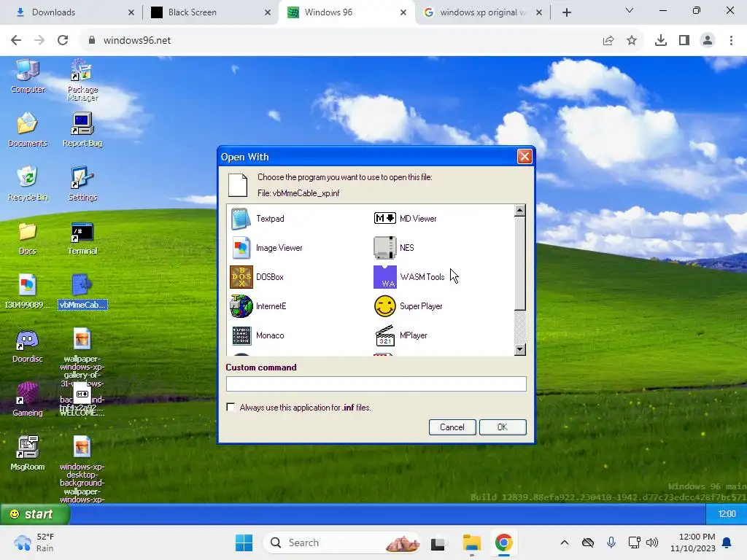Cancel the Open With dialog
The height and width of the screenshot is (560, 747).
[452, 427]
